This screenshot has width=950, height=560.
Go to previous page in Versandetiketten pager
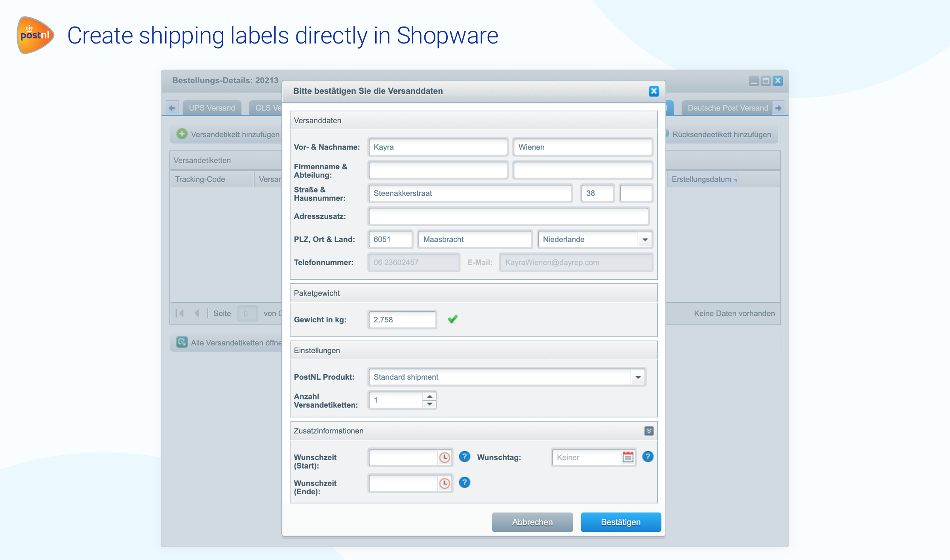click(x=197, y=313)
